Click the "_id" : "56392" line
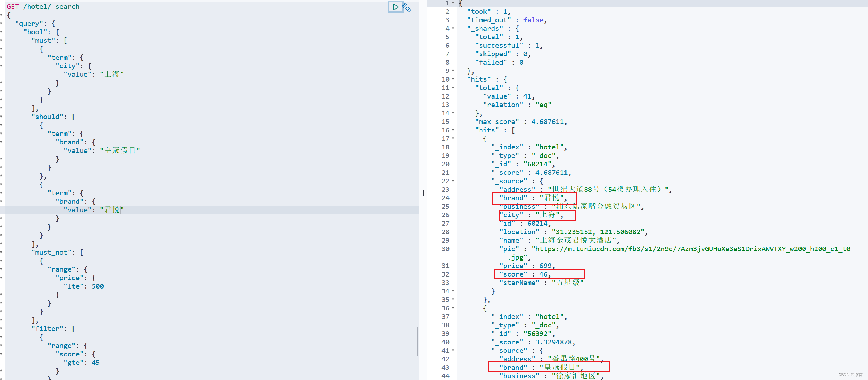The height and width of the screenshot is (380, 868). pyautogui.click(x=523, y=334)
